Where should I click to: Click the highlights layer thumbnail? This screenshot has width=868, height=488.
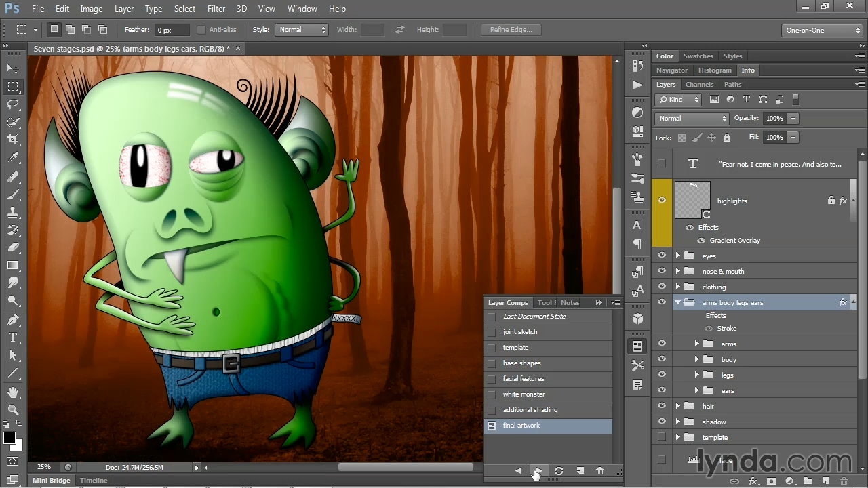(x=692, y=200)
